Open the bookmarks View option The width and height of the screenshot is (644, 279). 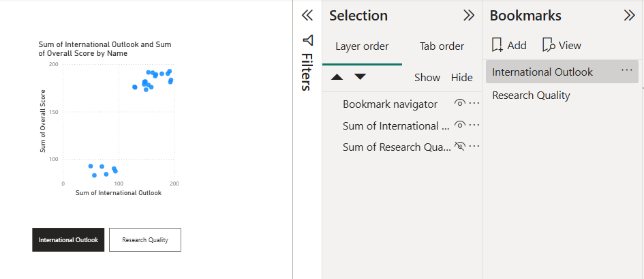click(x=562, y=45)
